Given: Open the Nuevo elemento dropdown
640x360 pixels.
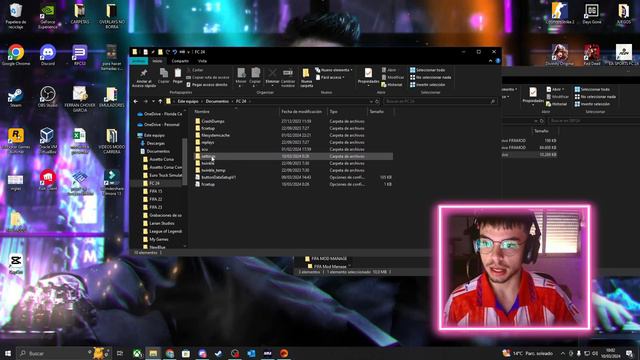Looking at the screenshot, I should 334,70.
